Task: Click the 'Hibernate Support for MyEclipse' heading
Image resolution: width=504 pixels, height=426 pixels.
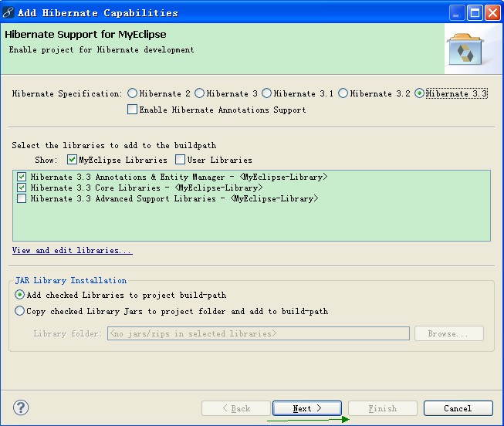Action: (x=86, y=34)
